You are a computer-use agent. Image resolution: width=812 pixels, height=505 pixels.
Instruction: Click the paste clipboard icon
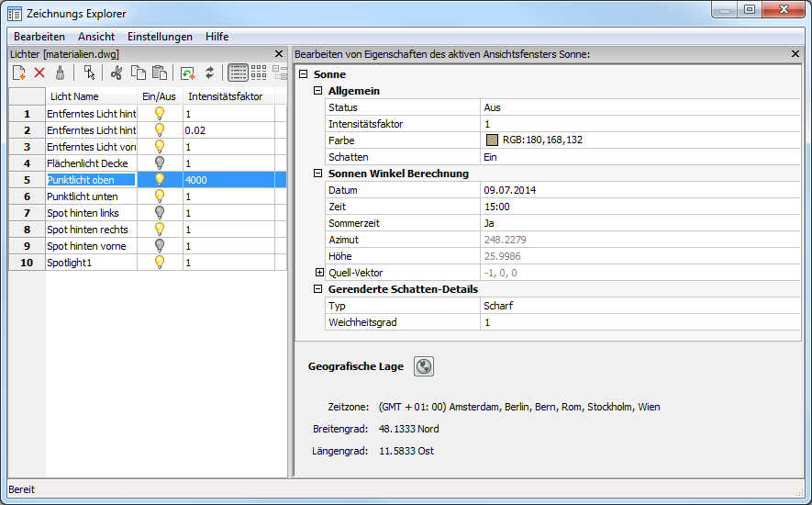(x=160, y=73)
